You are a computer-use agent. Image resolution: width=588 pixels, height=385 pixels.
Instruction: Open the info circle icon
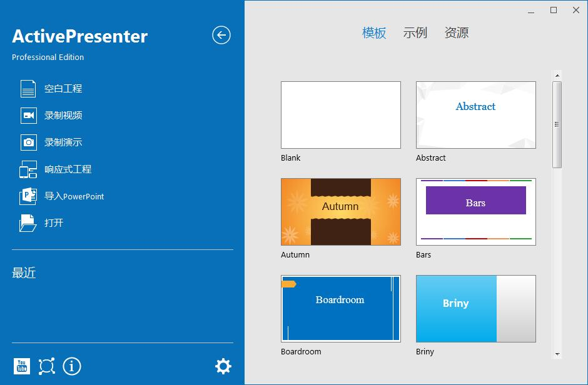72,366
